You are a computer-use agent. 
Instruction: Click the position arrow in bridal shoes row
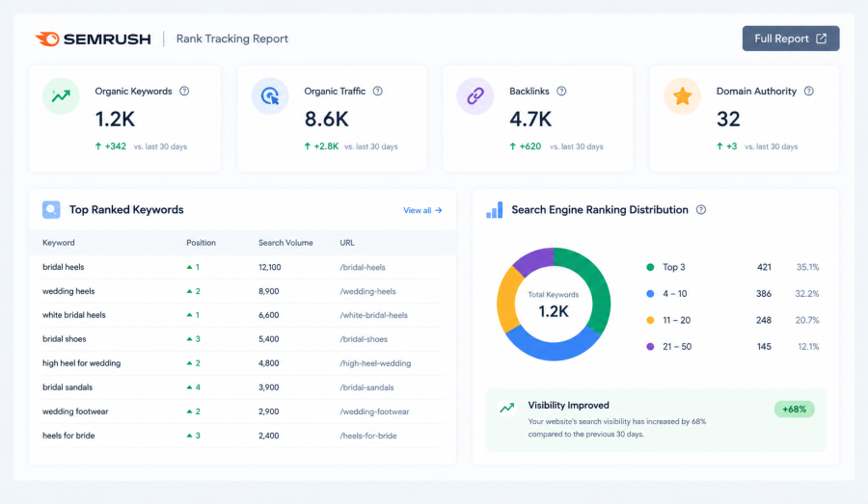[x=189, y=339]
